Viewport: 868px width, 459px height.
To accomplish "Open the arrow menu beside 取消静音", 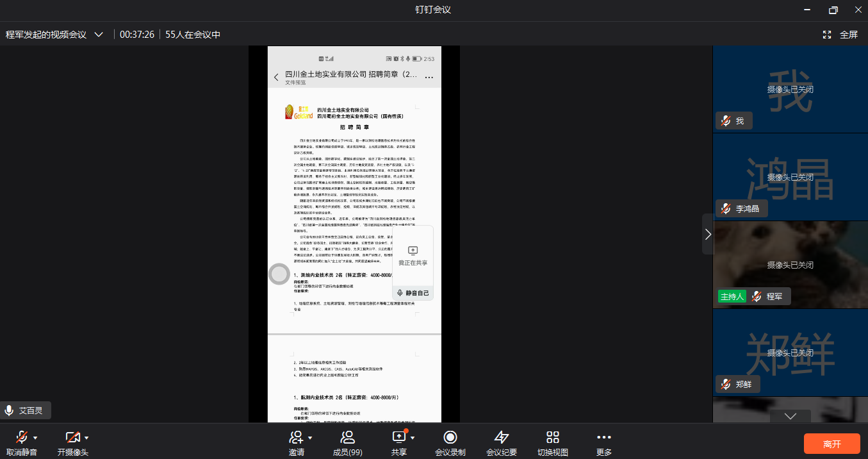I will point(35,438).
